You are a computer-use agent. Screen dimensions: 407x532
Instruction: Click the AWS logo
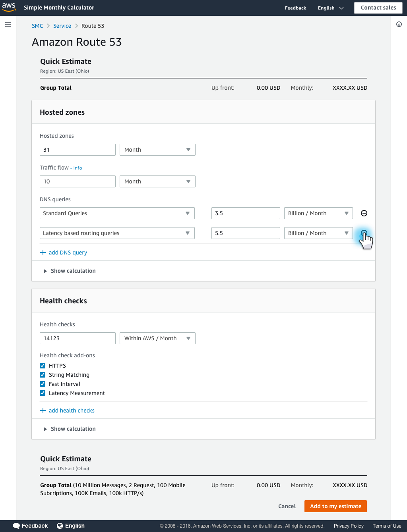(x=9, y=7)
